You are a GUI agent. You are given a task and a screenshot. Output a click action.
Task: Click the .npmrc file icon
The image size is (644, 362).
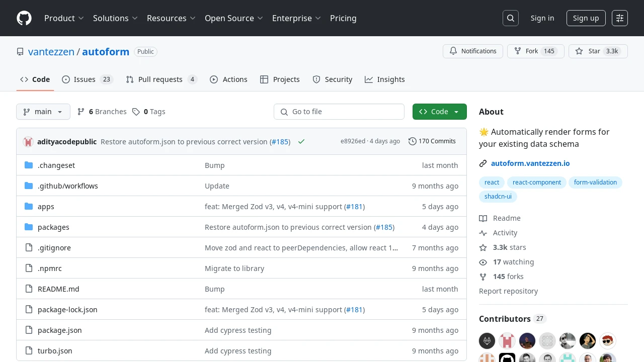click(x=29, y=268)
